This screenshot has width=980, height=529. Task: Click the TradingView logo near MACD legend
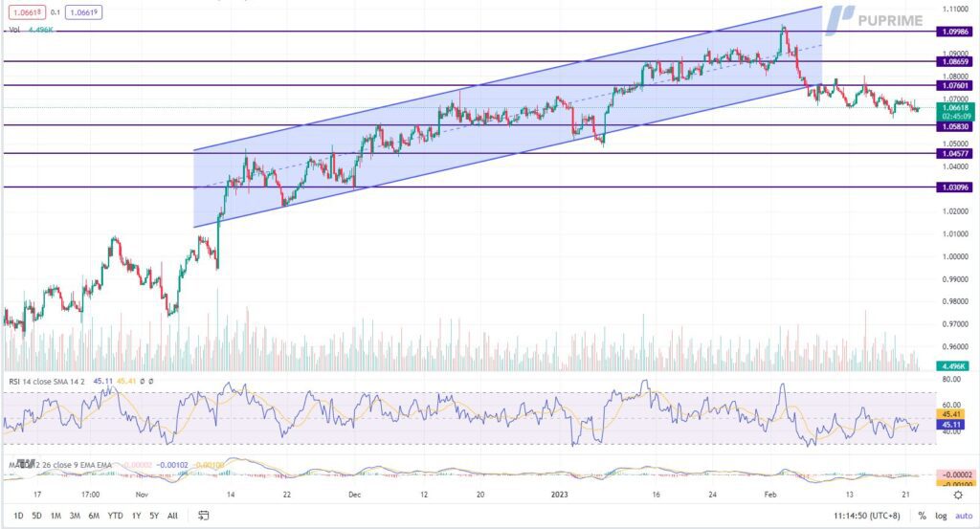pyautogui.click(x=25, y=463)
